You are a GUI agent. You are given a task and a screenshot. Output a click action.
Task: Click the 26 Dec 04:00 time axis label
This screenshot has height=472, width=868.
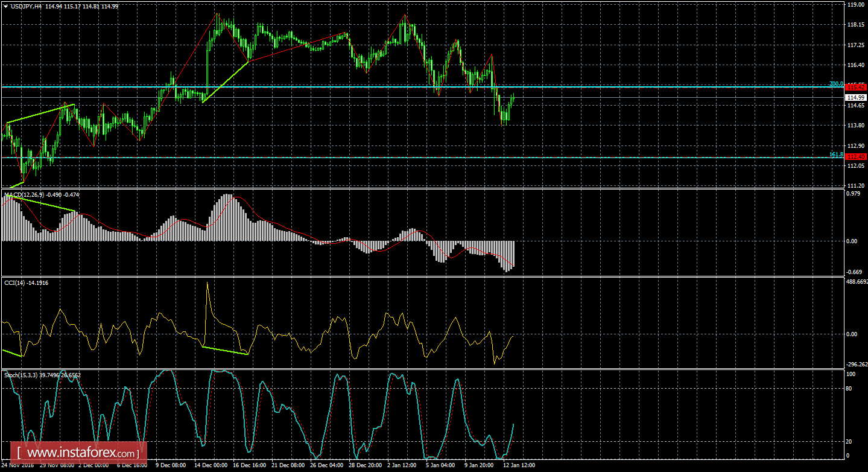[x=328, y=466]
